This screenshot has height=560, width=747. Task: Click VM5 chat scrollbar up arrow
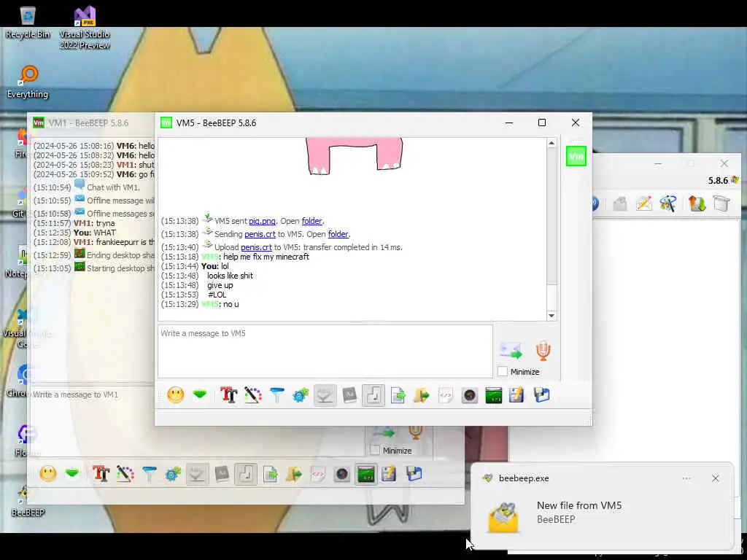tap(551, 144)
